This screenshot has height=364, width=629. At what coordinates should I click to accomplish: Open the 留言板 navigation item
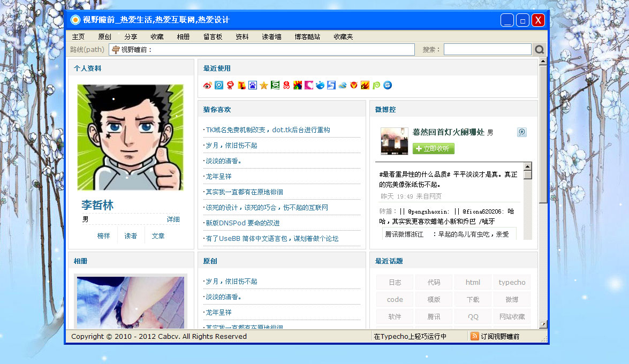pyautogui.click(x=211, y=36)
